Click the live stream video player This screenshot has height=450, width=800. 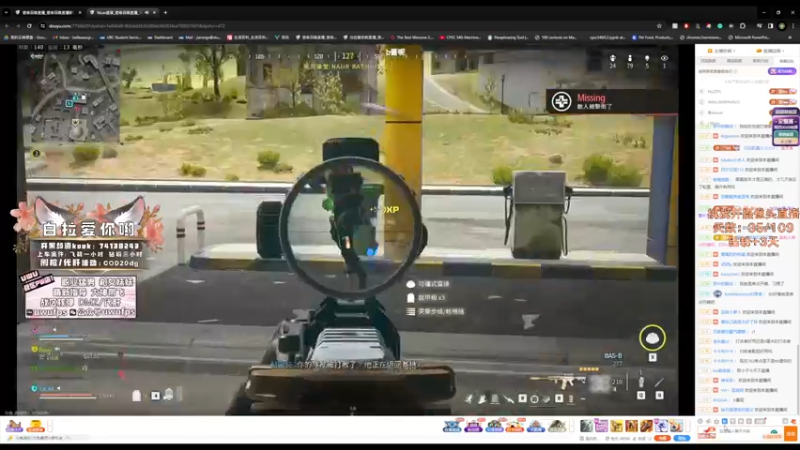pyautogui.click(x=348, y=230)
